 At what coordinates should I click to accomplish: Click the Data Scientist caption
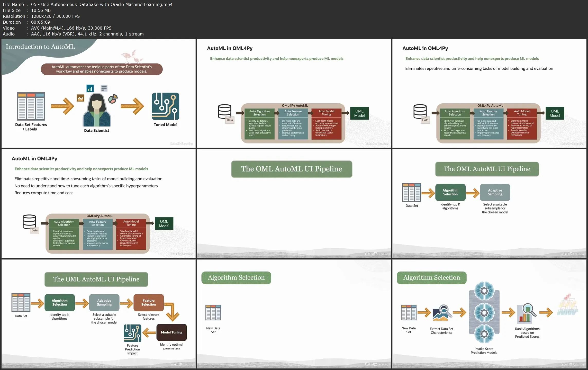pos(97,130)
